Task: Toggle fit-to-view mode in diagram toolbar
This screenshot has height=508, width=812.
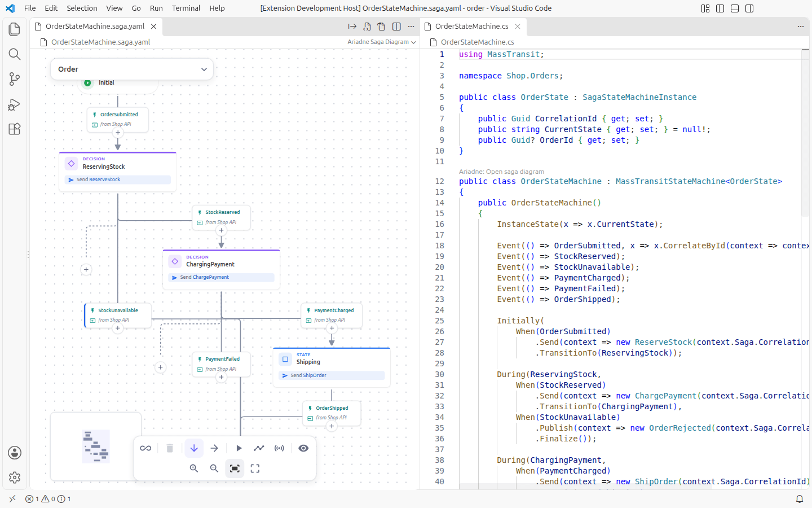Action: pyautogui.click(x=235, y=468)
